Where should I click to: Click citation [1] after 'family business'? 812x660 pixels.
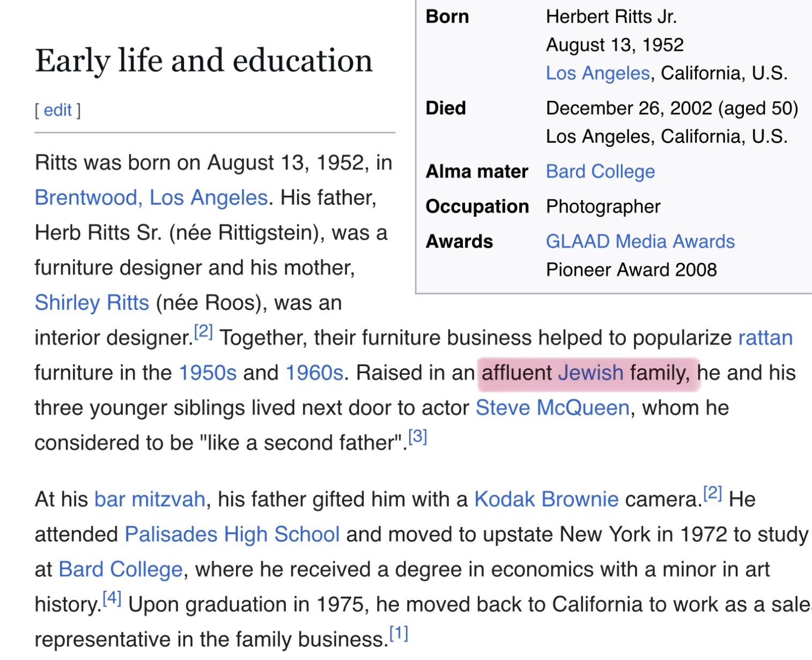pos(398,634)
